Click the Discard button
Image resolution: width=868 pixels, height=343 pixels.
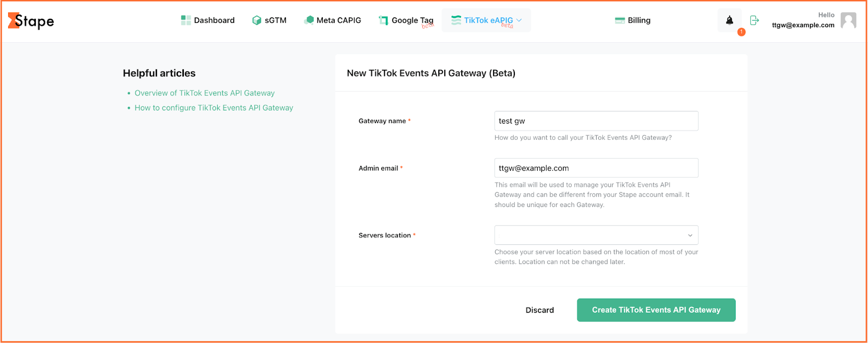tap(540, 310)
